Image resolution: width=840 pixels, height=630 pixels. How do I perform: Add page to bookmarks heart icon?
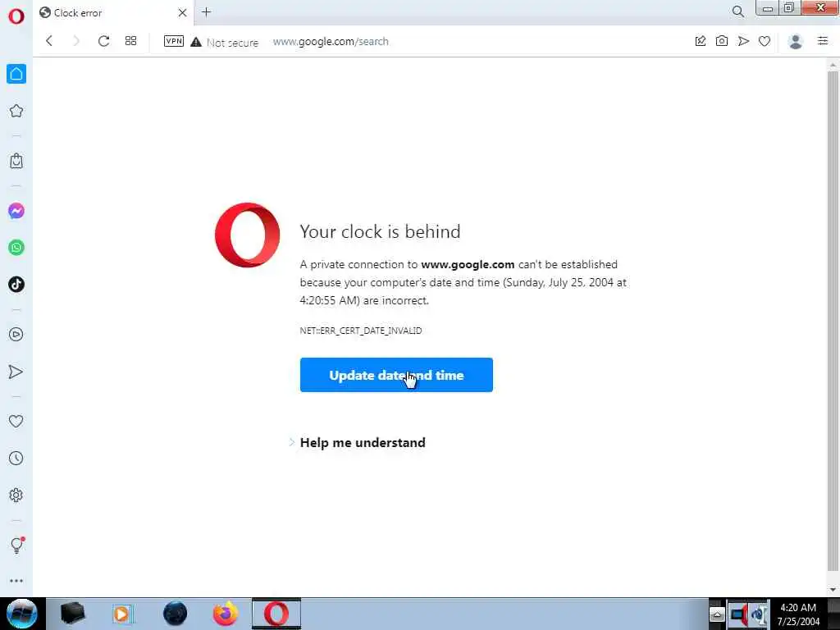point(765,41)
